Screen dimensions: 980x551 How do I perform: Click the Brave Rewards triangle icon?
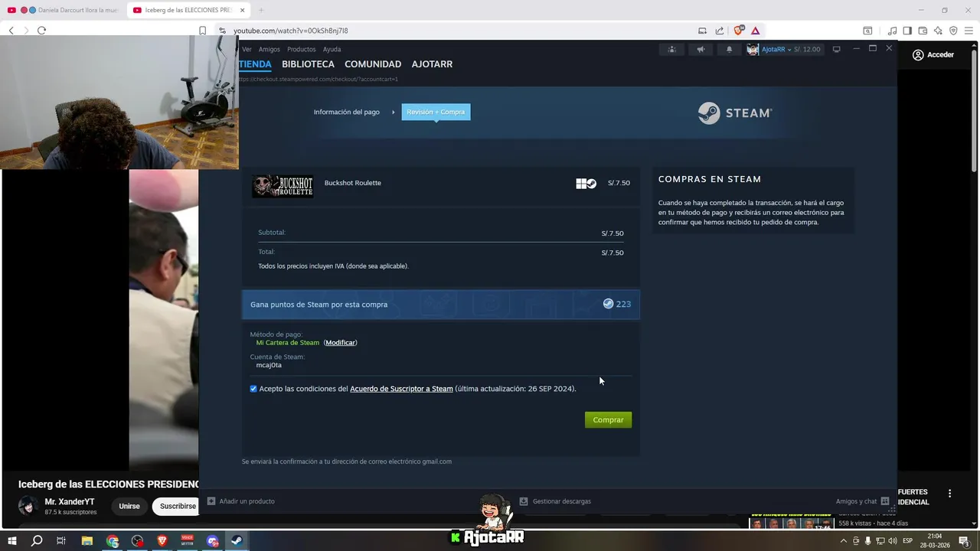click(x=755, y=31)
